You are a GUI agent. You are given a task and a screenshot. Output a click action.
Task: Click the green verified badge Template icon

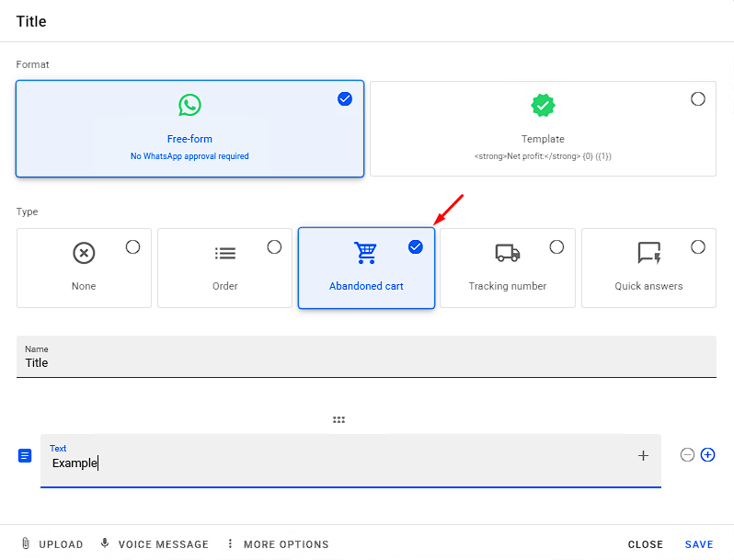(543, 105)
